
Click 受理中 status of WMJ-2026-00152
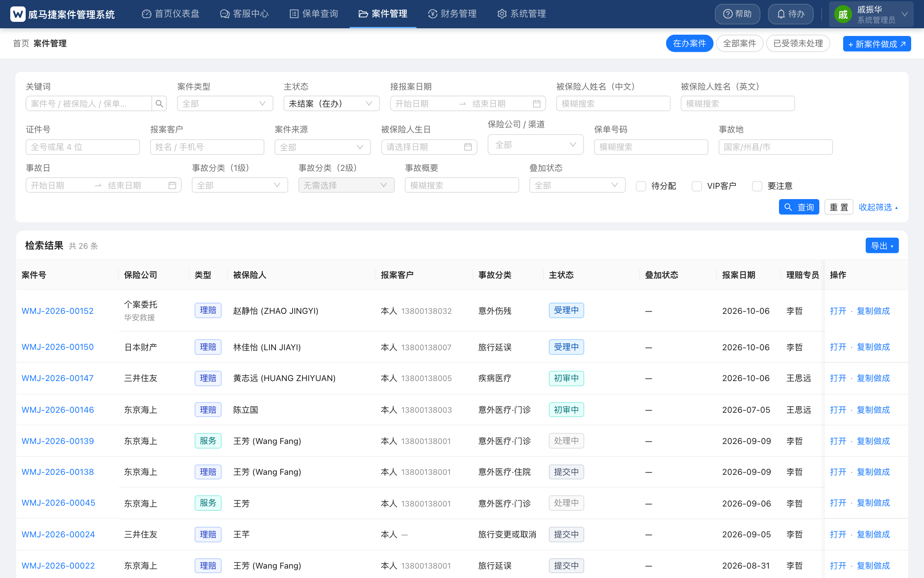(x=566, y=310)
